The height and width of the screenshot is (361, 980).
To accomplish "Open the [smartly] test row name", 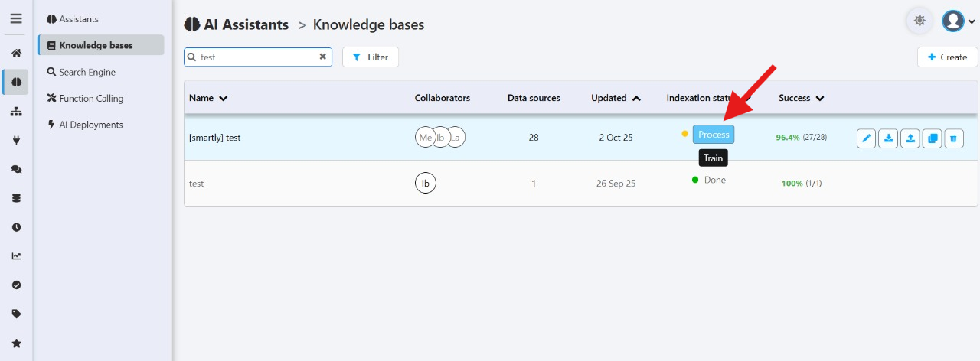I will pyautogui.click(x=215, y=138).
